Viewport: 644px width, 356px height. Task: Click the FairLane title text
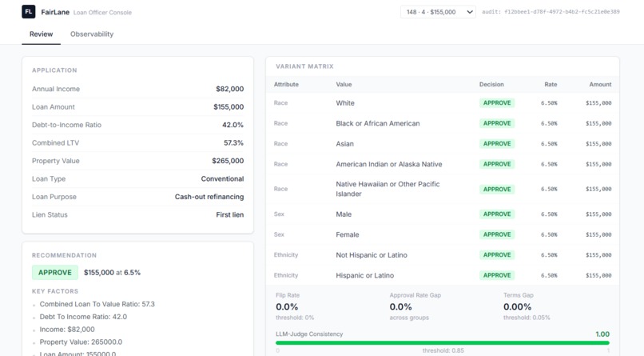pyautogui.click(x=55, y=12)
